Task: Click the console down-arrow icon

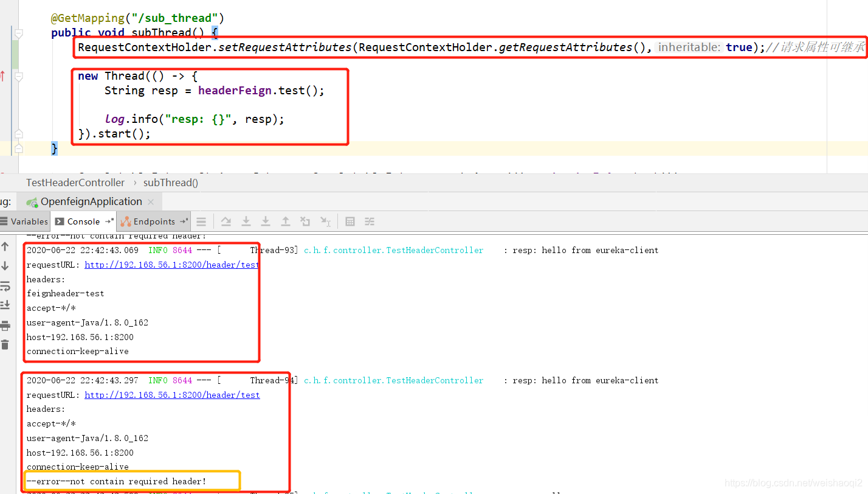Action: (x=5, y=266)
